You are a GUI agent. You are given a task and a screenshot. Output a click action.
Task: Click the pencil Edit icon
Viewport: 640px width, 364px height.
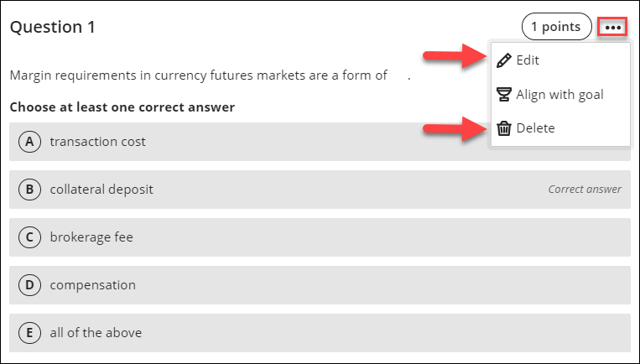[504, 60]
